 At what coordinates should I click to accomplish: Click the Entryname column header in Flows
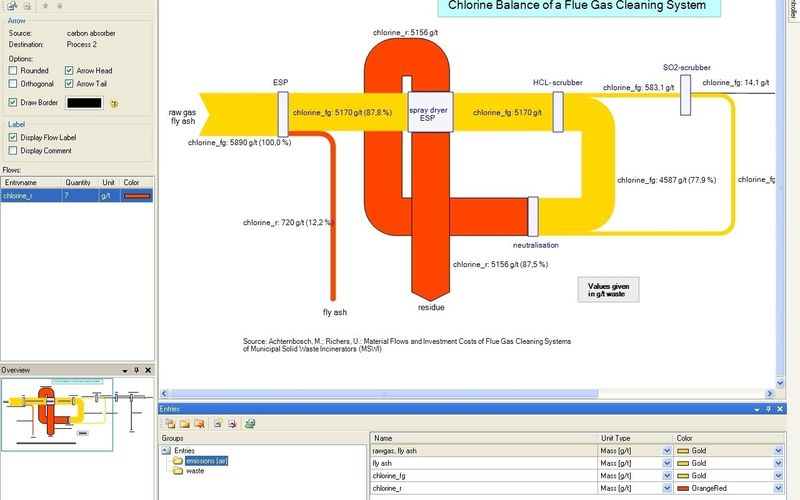[x=32, y=182]
